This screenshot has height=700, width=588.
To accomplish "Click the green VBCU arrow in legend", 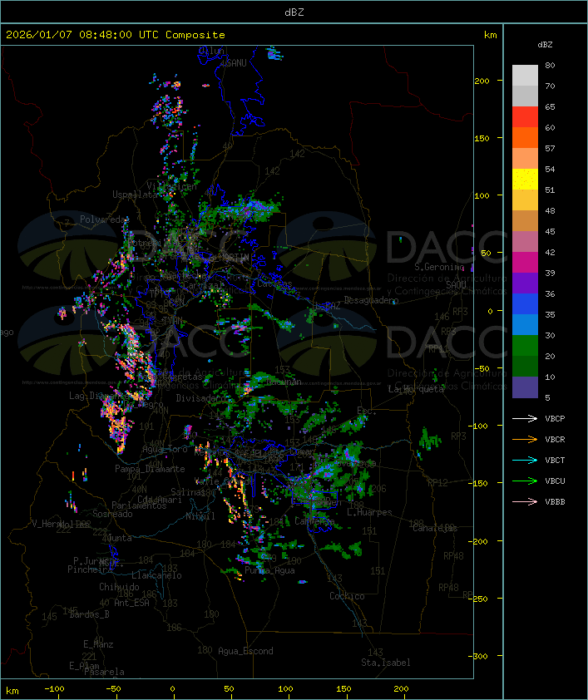I will click(526, 481).
